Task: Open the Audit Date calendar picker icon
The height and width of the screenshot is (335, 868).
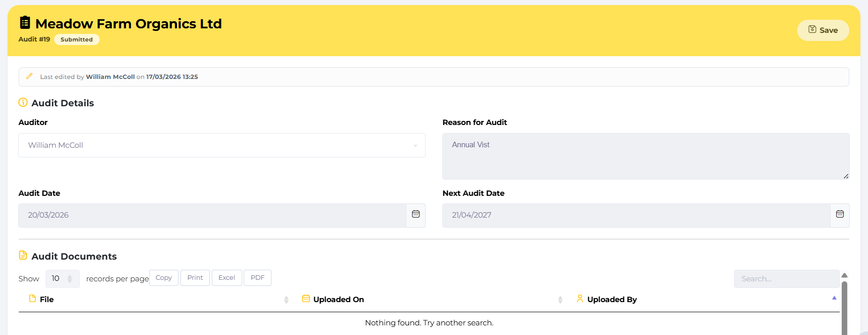Action: (x=416, y=215)
